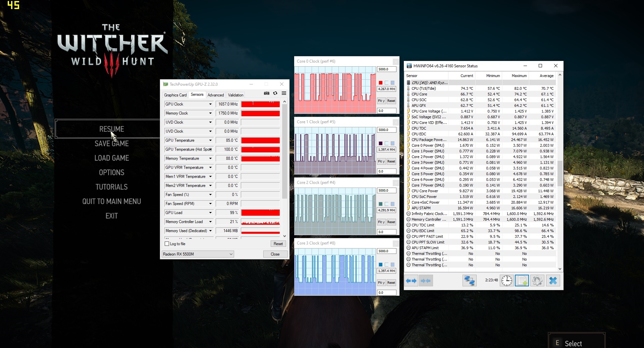This screenshot has height=348, width=644.
Task: Click Fit y on Core 1 Clock graph
Action: (x=381, y=161)
